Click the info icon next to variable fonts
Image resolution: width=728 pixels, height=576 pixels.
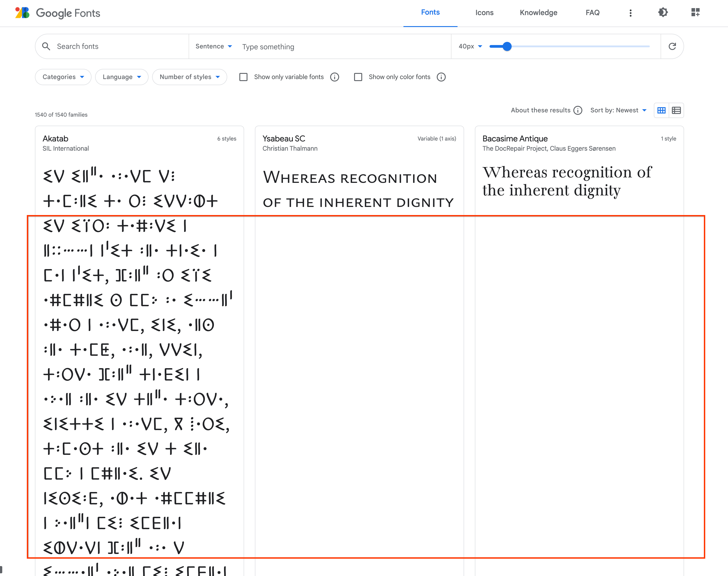pos(334,77)
